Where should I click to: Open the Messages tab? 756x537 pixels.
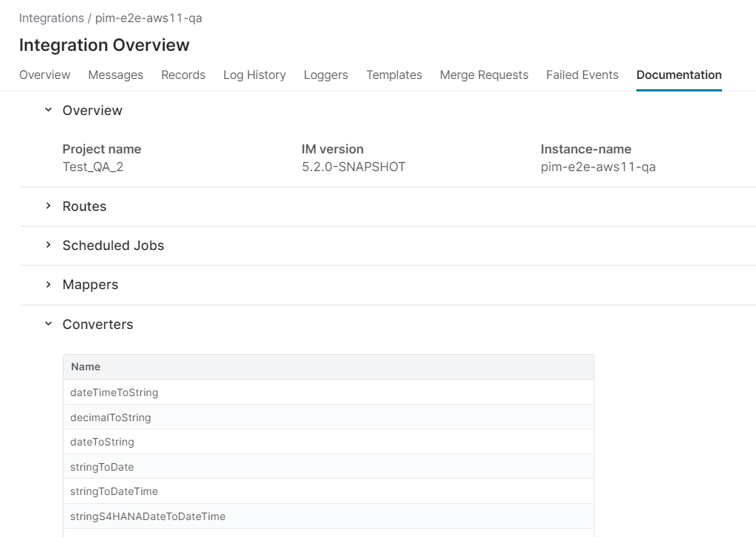point(115,75)
